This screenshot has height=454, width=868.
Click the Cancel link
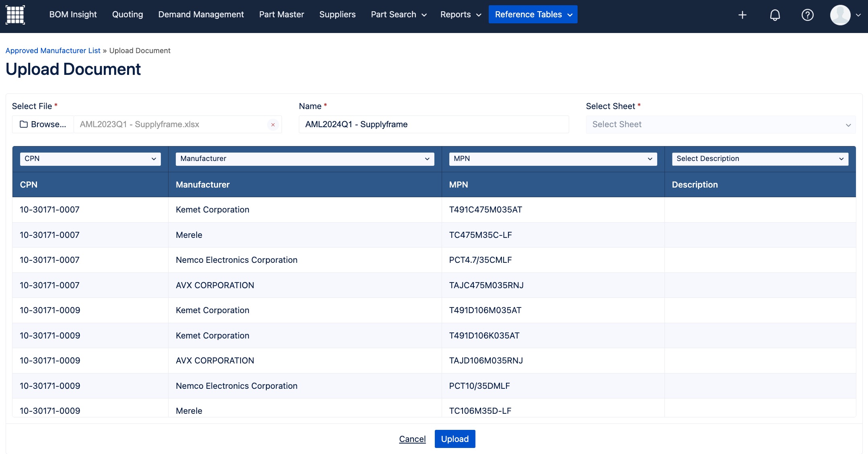tap(412, 439)
